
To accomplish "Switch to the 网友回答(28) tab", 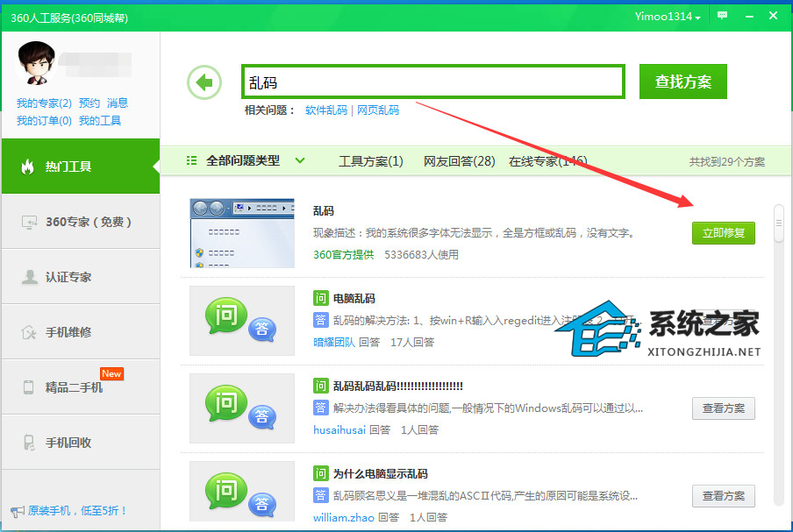I will coord(459,161).
